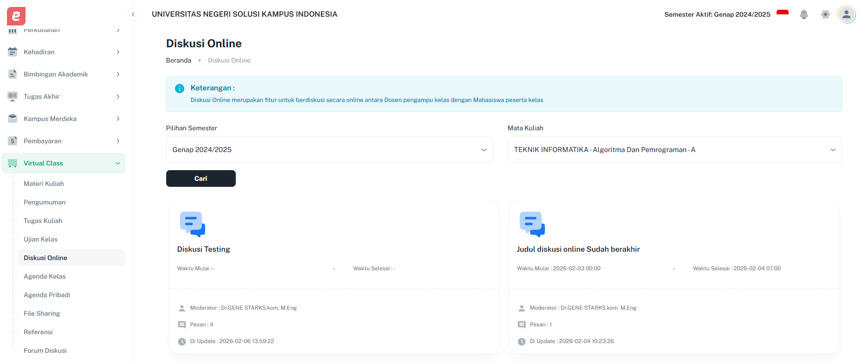Expand the Kampus Merdeka chevron
868x363 pixels.
(x=118, y=119)
